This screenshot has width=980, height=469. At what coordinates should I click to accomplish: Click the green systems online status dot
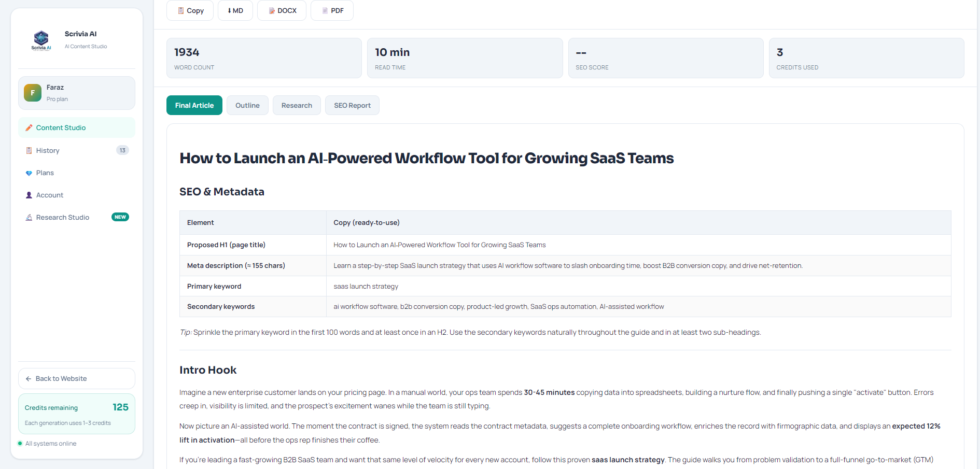20,444
